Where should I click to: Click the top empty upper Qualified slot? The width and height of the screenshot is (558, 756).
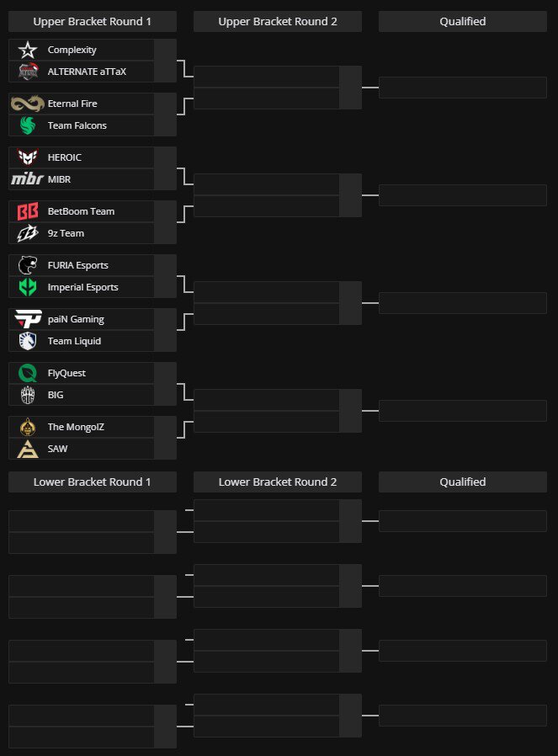(x=463, y=88)
